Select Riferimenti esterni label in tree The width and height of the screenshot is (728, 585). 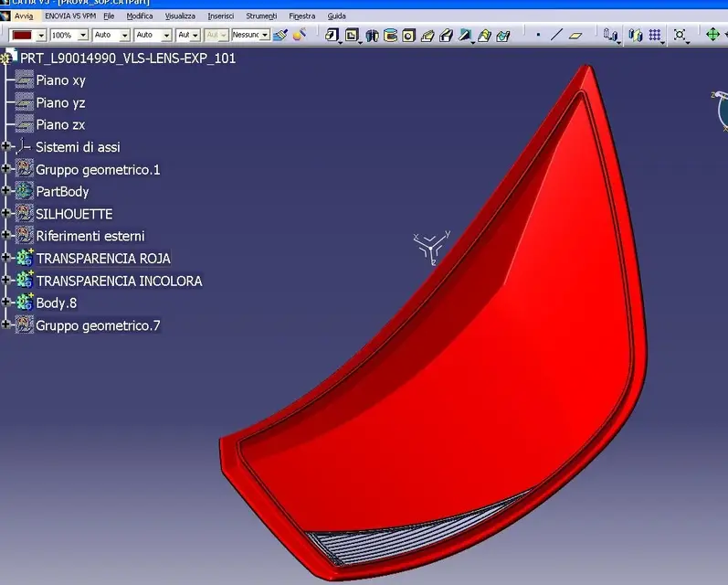[90, 236]
